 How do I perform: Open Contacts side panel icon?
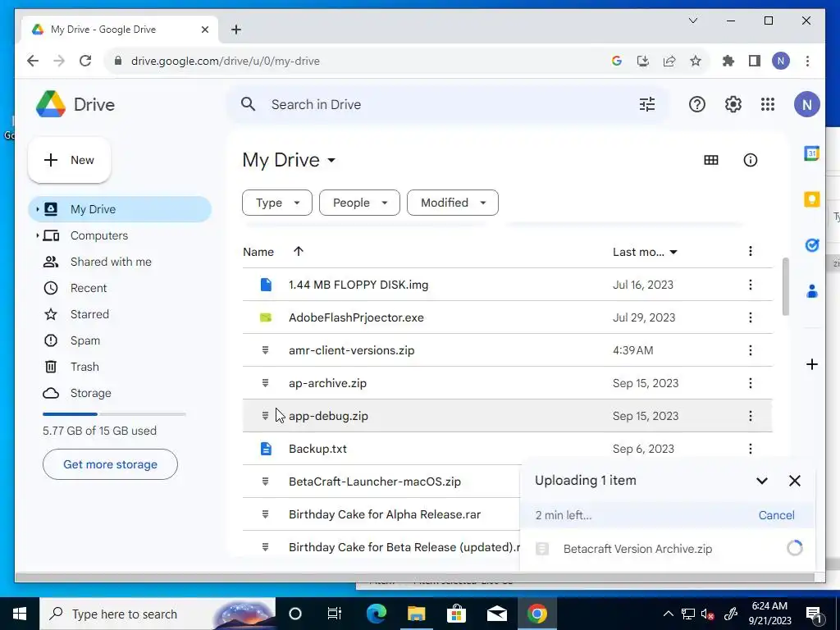pos(811,291)
